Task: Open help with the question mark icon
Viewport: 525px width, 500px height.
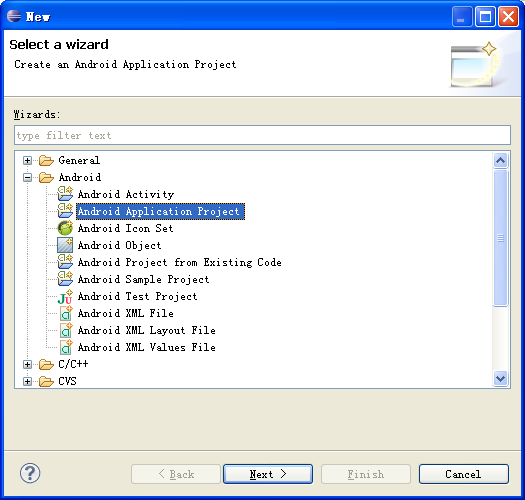Action: point(30,473)
